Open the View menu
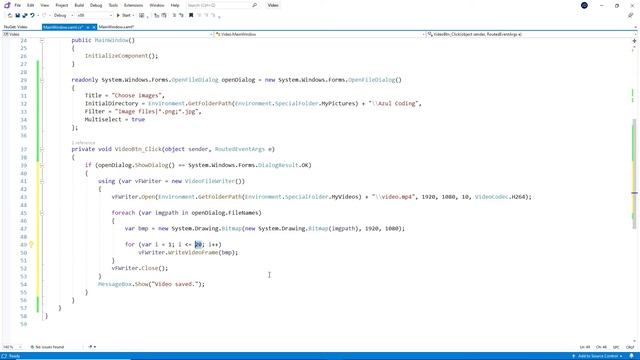Image resolution: width=640 pixels, height=360 pixels. coord(45,5)
